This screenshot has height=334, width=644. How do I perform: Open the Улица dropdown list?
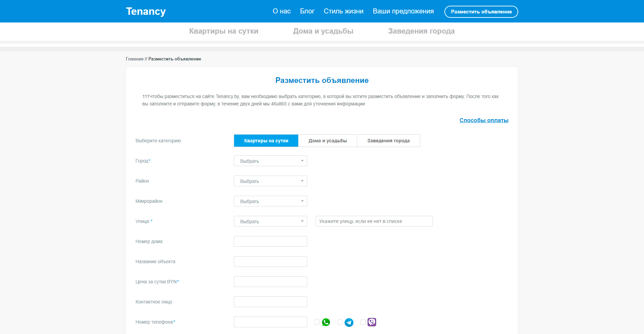pyautogui.click(x=270, y=221)
